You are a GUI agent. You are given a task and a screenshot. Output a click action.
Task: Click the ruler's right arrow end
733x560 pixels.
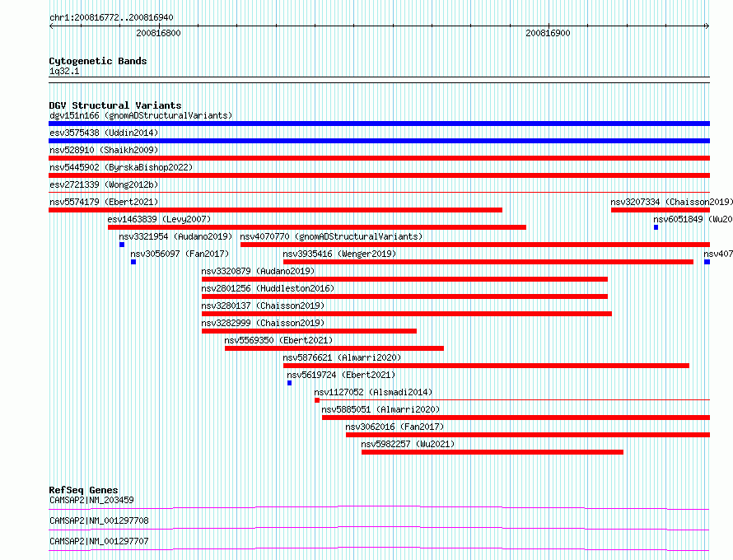click(x=707, y=26)
